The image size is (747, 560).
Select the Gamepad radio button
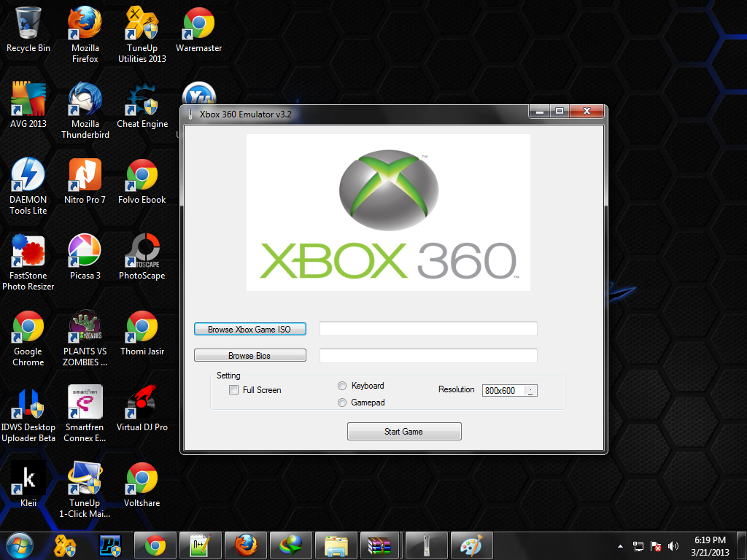point(342,402)
